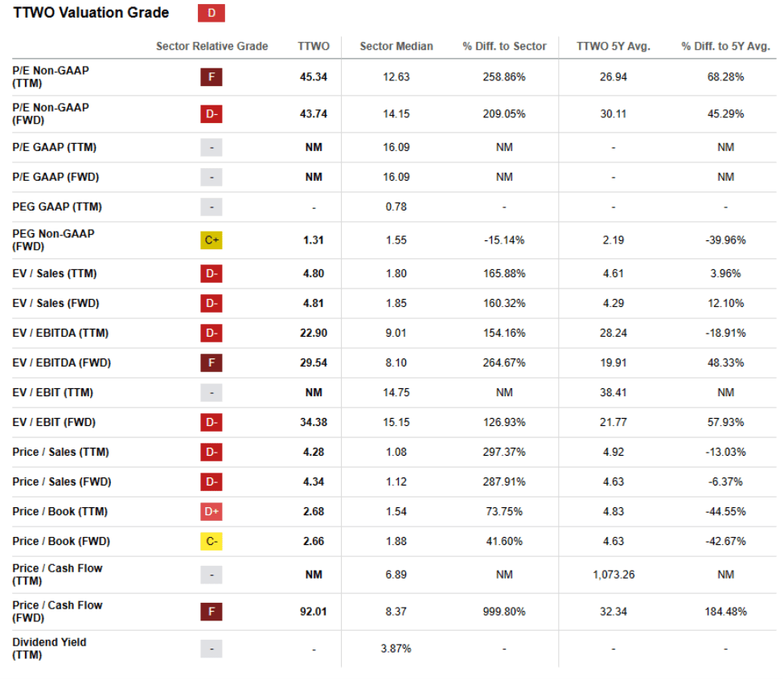Image resolution: width=784 pixels, height=680 pixels.
Task: Select the % Diff. to Sector column header
Action: pyautogui.click(x=504, y=47)
